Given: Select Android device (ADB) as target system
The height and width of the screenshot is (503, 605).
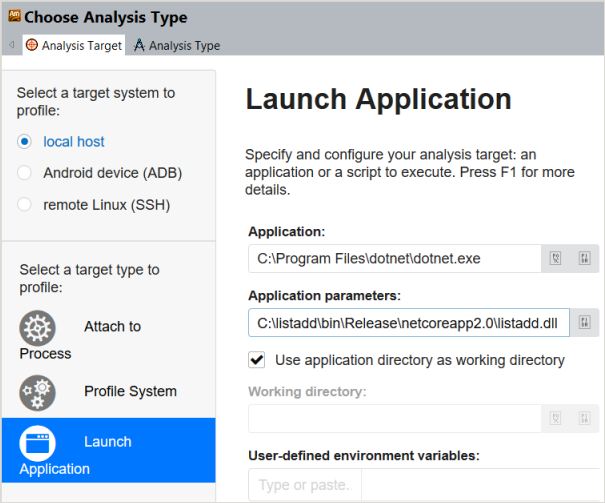Looking at the screenshot, I should [25, 173].
